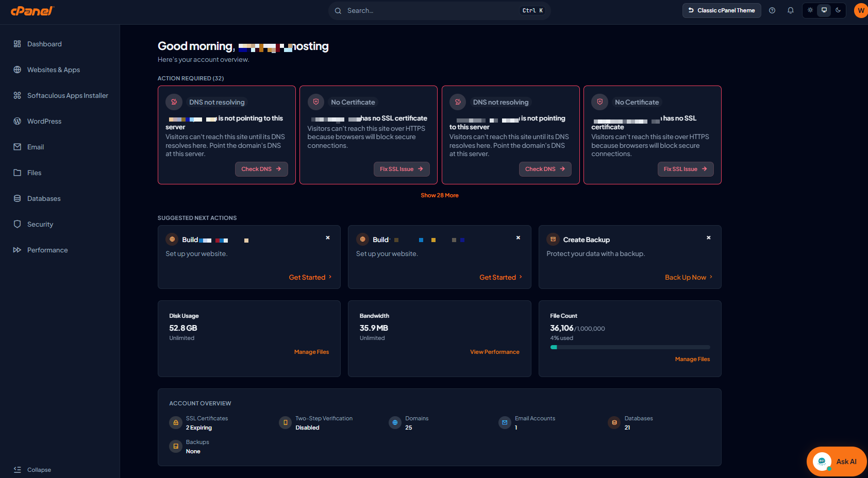Click the File Count usage progress bar
The height and width of the screenshot is (478, 868).
[630, 347]
